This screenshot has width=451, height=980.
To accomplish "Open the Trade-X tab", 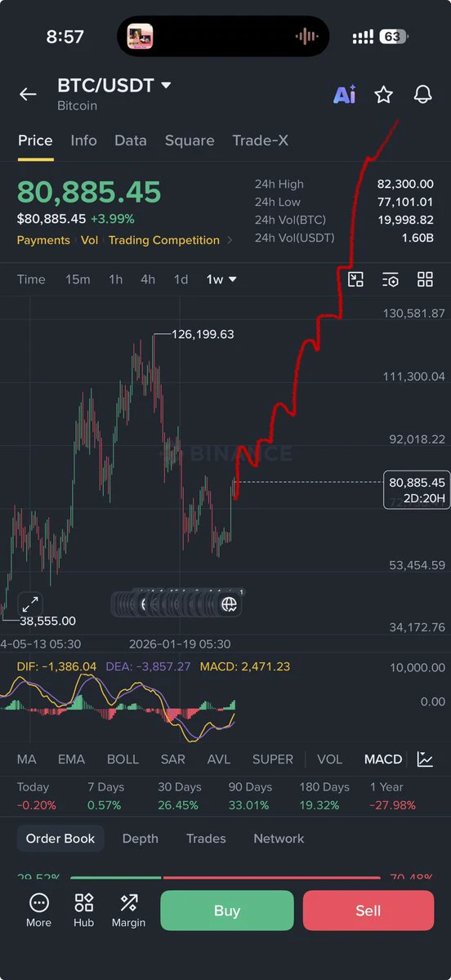I will [260, 140].
